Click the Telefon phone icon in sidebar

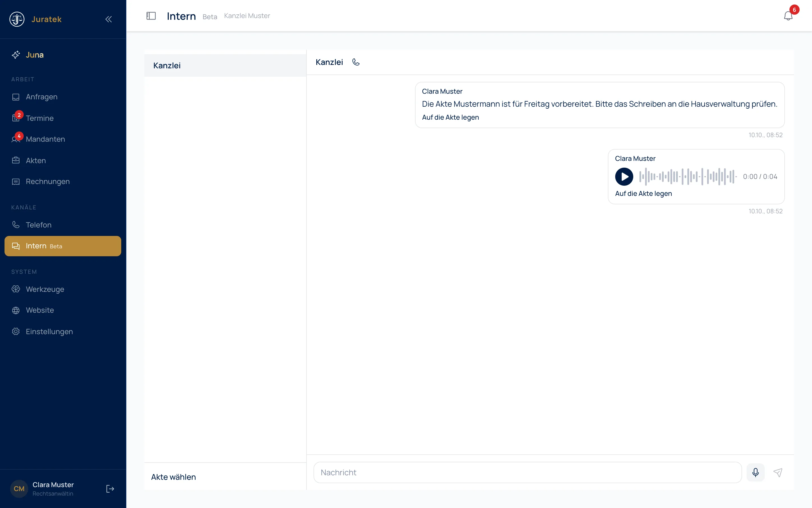tap(16, 224)
